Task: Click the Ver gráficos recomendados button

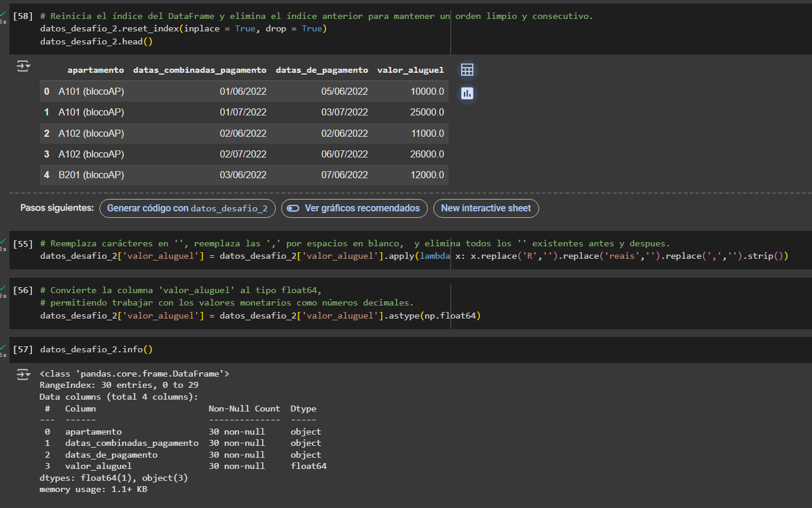Action: 354,208
